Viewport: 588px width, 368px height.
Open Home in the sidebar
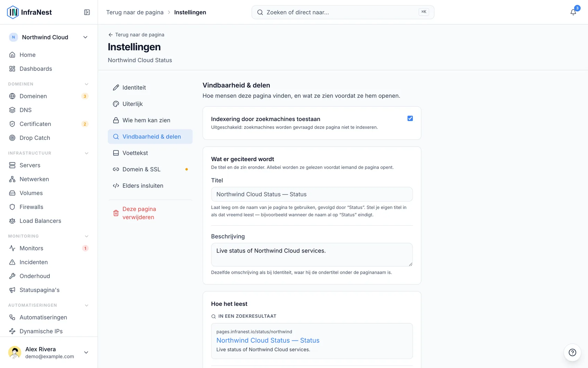48,55
